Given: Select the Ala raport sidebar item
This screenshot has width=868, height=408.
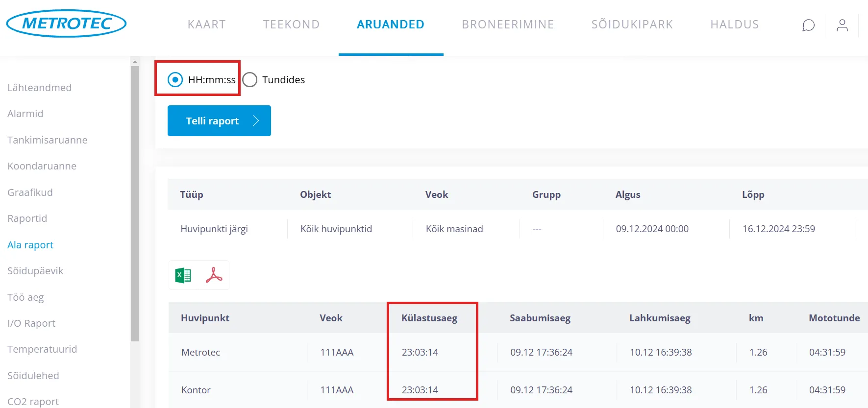Looking at the screenshot, I should click(30, 245).
